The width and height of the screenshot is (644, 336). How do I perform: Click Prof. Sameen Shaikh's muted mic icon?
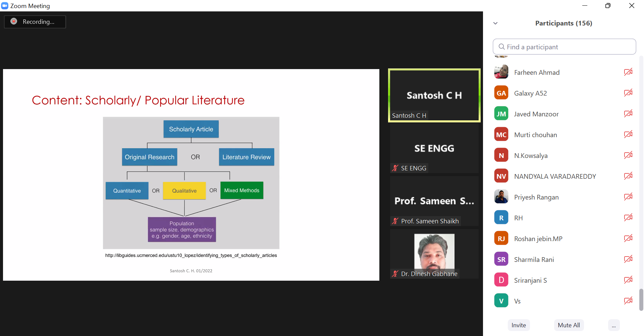pos(395,221)
